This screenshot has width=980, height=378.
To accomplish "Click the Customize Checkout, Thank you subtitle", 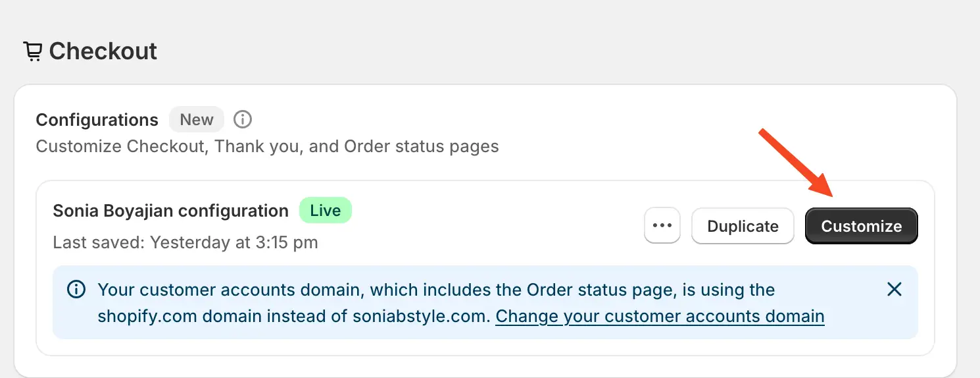I will tap(266, 146).
